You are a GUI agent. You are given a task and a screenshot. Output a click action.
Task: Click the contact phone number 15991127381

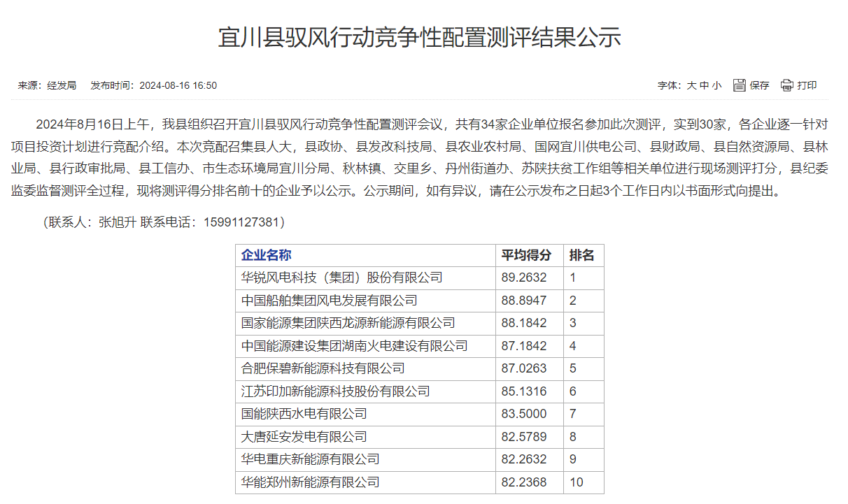click(242, 222)
